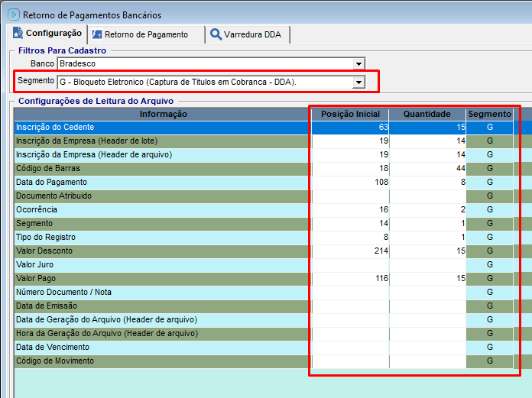The image size is (532, 398).
Task: Click the Quantidade column header
Action: click(x=427, y=114)
